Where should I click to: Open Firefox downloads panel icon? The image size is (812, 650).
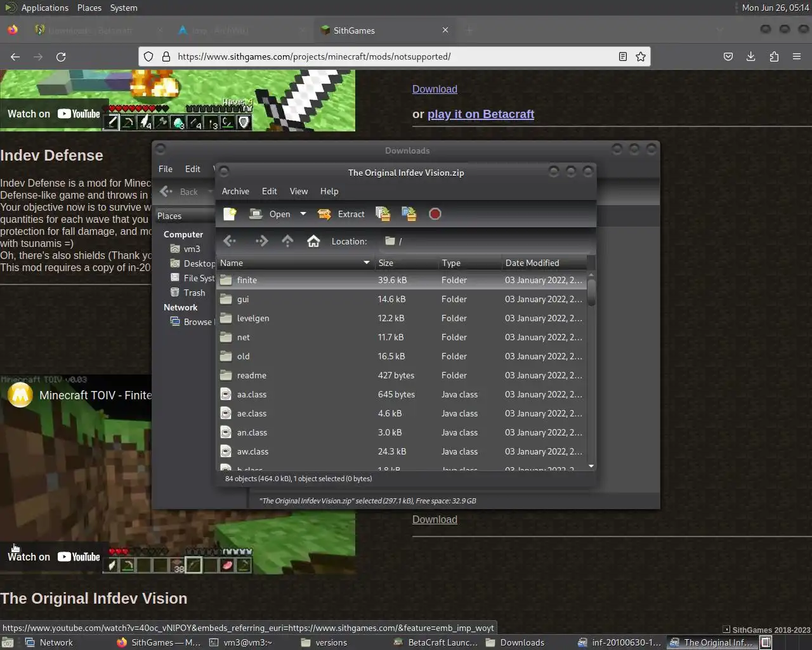click(750, 56)
